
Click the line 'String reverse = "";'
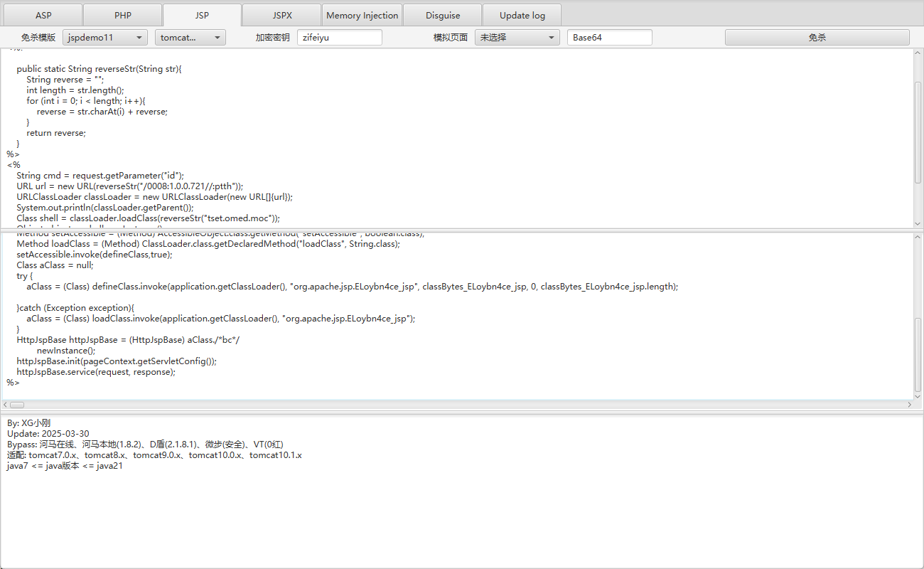tap(65, 80)
